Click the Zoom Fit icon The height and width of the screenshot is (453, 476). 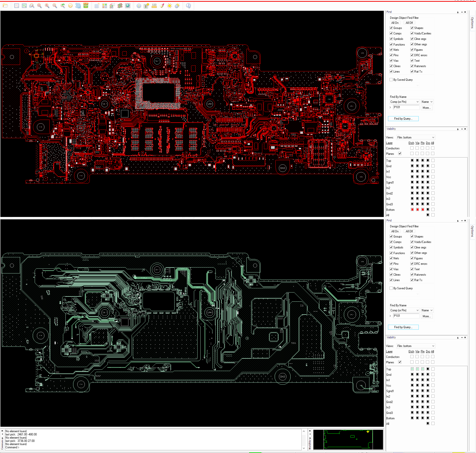point(39,6)
